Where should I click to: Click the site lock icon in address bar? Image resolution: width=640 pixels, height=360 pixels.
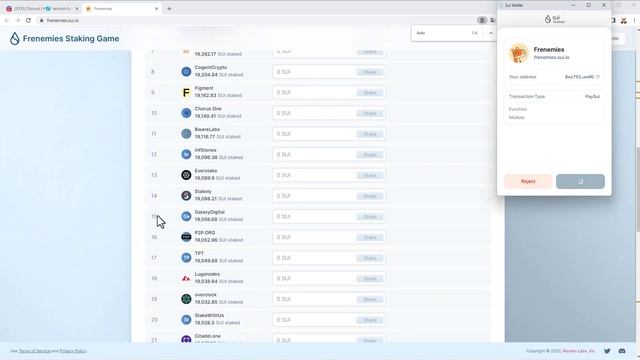[x=41, y=20]
